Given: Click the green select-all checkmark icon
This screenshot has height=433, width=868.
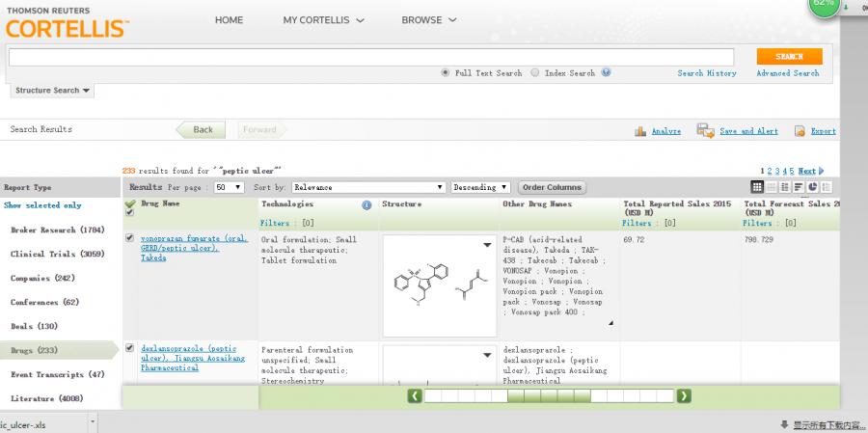Looking at the screenshot, I should [130, 203].
